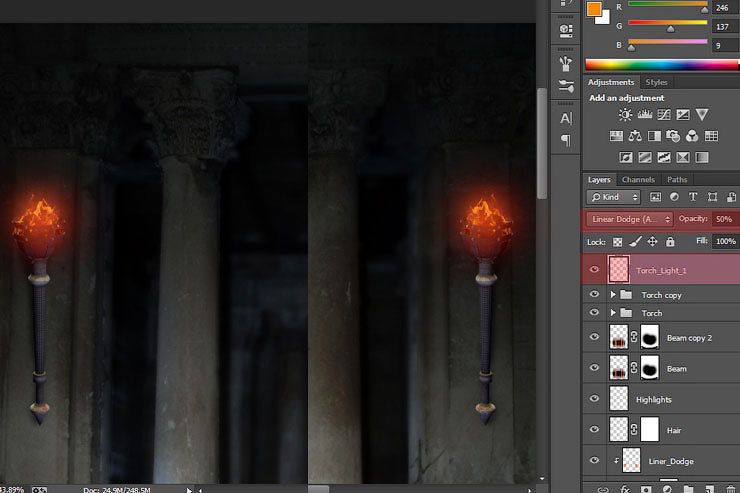The height and width of the screenshot is (493, 740).
Task: Click the layer Opacity value field
Action: tap(722, 219)
